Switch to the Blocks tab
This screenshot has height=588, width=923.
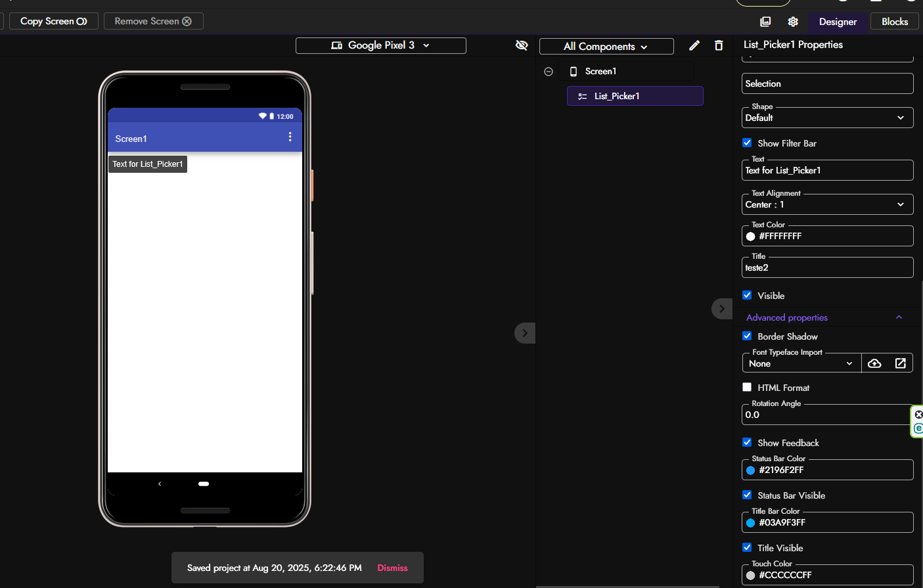(894, 22)
